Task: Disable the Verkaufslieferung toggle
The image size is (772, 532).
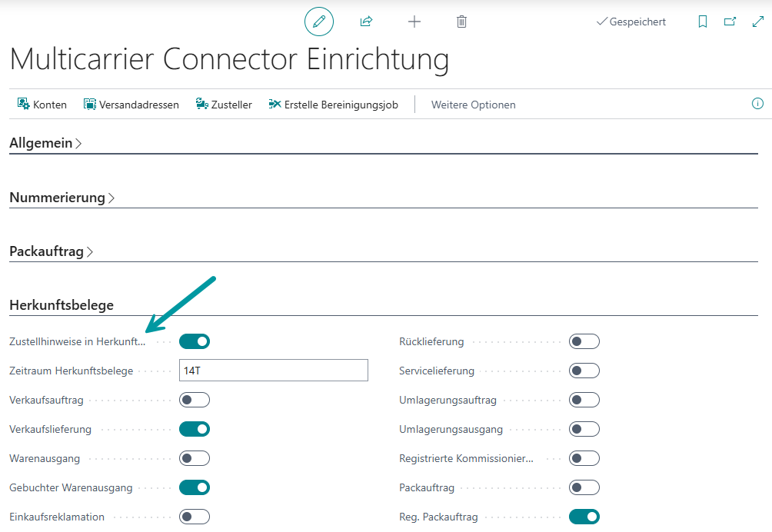Action: 194,429
